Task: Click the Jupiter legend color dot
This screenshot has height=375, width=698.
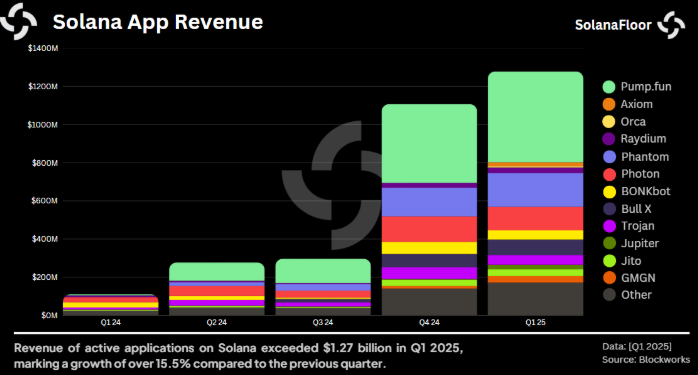Action: click(x=609, y=243)
